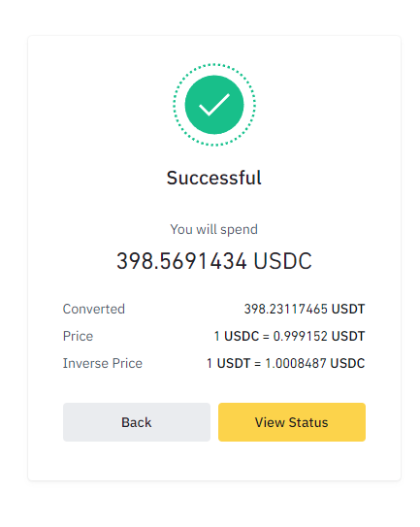Click the 1.0008487 inverse rate number
The image size is (420, 527).
296,363
